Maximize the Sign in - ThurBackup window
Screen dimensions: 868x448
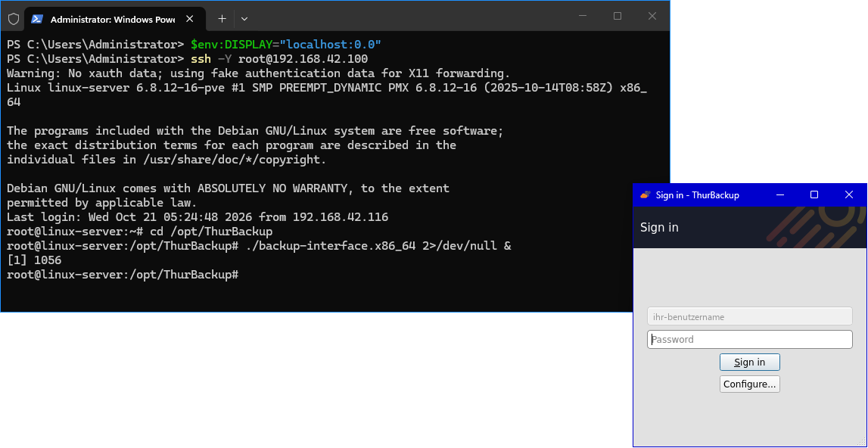point(814,195)
